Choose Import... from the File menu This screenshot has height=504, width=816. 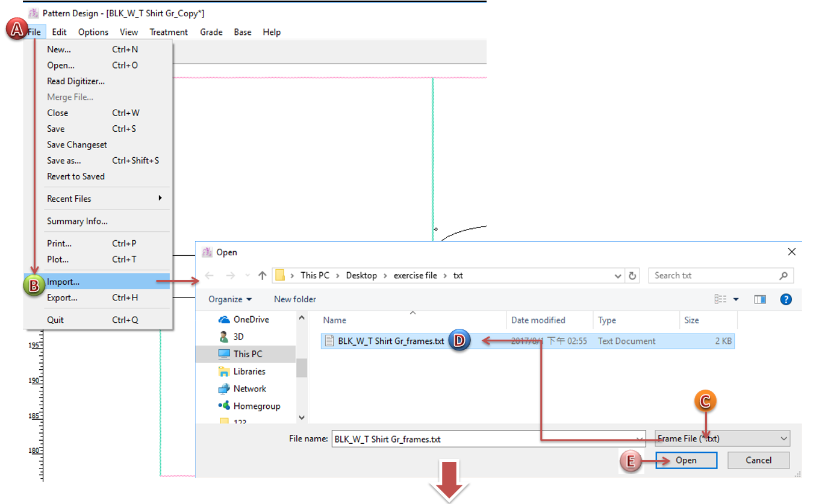coord(63,281)
